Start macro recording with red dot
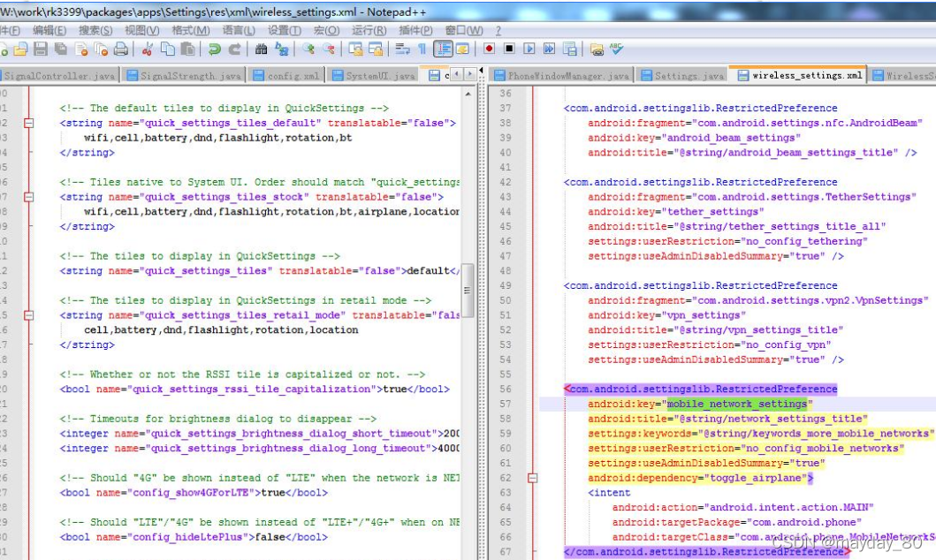The width and height of the screenshot is (936, 560). click(x=489, y=49)
